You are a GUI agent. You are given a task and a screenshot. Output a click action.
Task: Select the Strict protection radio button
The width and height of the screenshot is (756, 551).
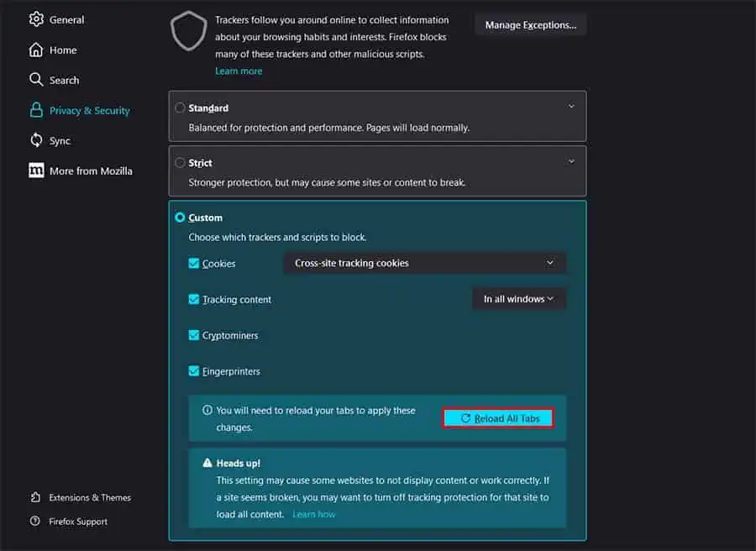click(180, 162)
